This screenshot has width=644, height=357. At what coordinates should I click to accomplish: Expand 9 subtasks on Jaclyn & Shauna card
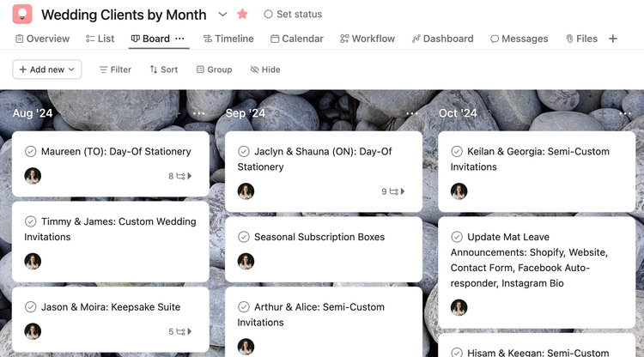(x=393, y=191)
